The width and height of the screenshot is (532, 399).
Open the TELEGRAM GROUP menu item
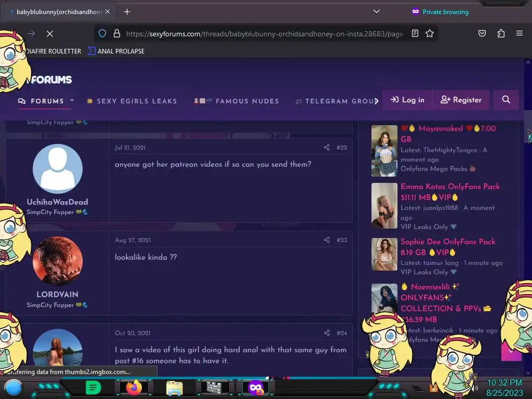pyautogui.click(x=336, y=101)
